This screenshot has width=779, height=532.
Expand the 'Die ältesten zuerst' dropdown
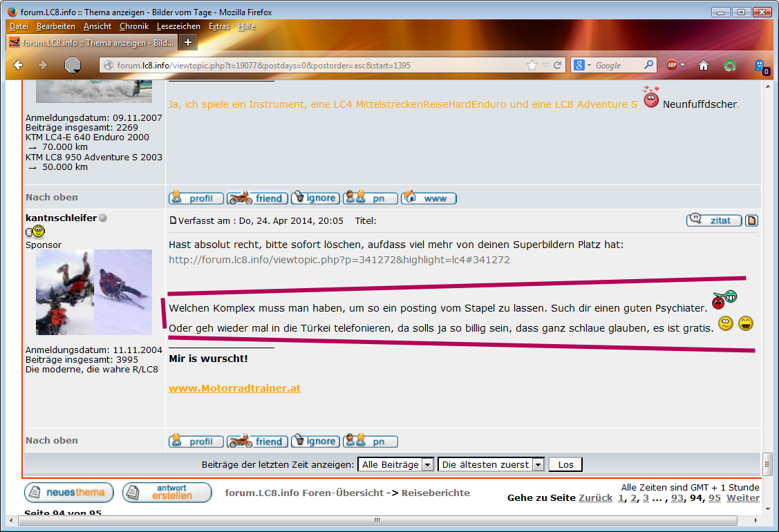(491, 464)
